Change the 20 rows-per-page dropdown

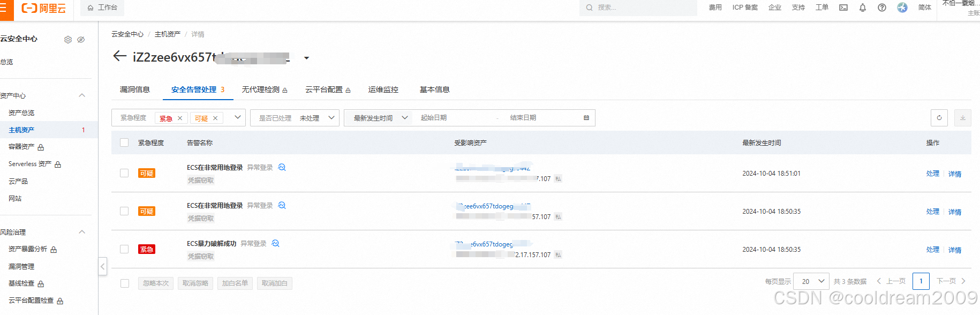pyautogui.click(x=811, y=281)
